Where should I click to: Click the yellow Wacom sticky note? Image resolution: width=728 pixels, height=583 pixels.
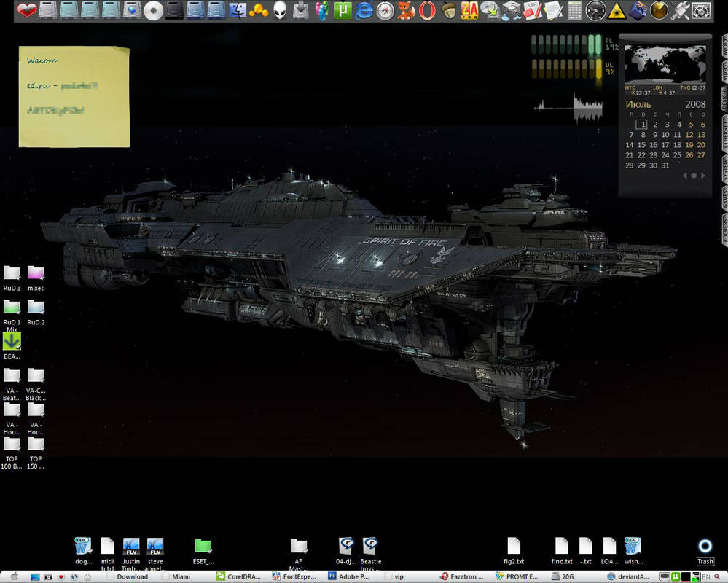[x=74, y=96]
